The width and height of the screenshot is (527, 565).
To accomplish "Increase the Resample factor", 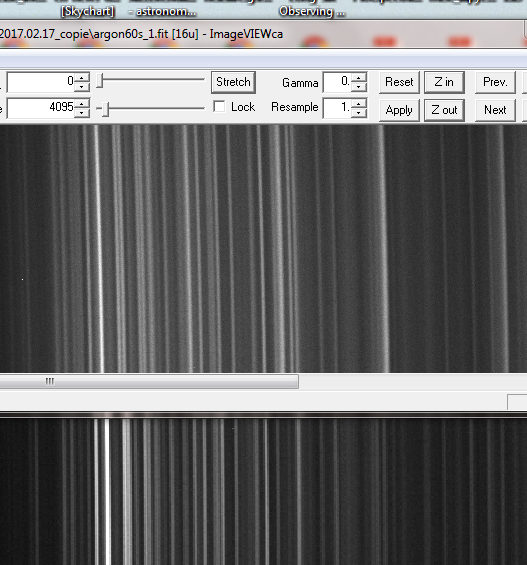I will coord(359,103).
